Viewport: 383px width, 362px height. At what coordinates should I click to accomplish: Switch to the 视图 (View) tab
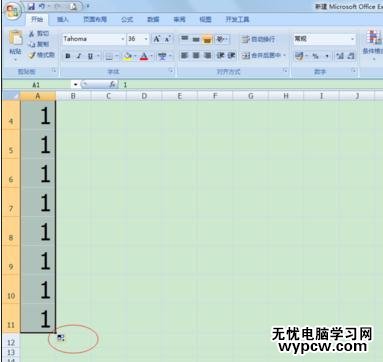coord(205,20)
